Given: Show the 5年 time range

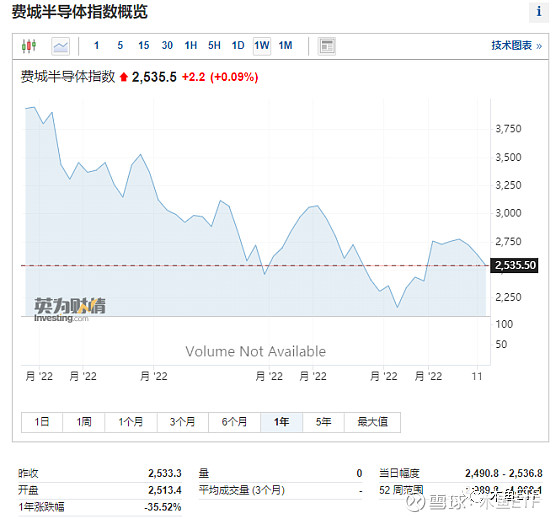Looking at the screenshot, I should (323, 422).
